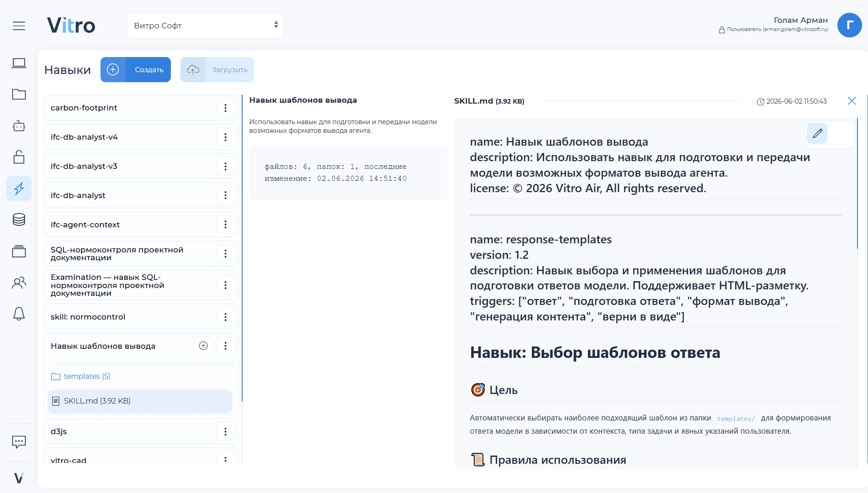
Task: Open the folder section in sidebar
Action: 19,94
